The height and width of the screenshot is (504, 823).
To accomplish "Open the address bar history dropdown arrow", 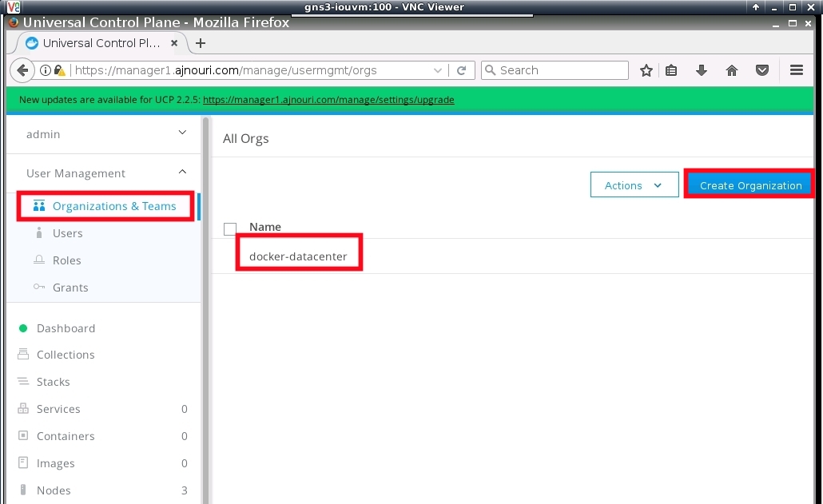I will coord(437,70).
